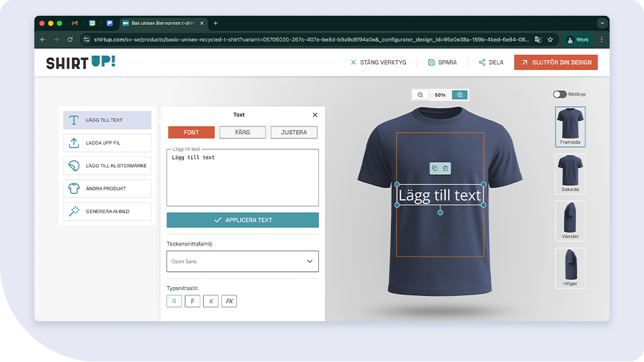The image size is (644, 362).
Task: Open Teckensnittsfamilj Open Sans dropdown
Action: [243, 261]
